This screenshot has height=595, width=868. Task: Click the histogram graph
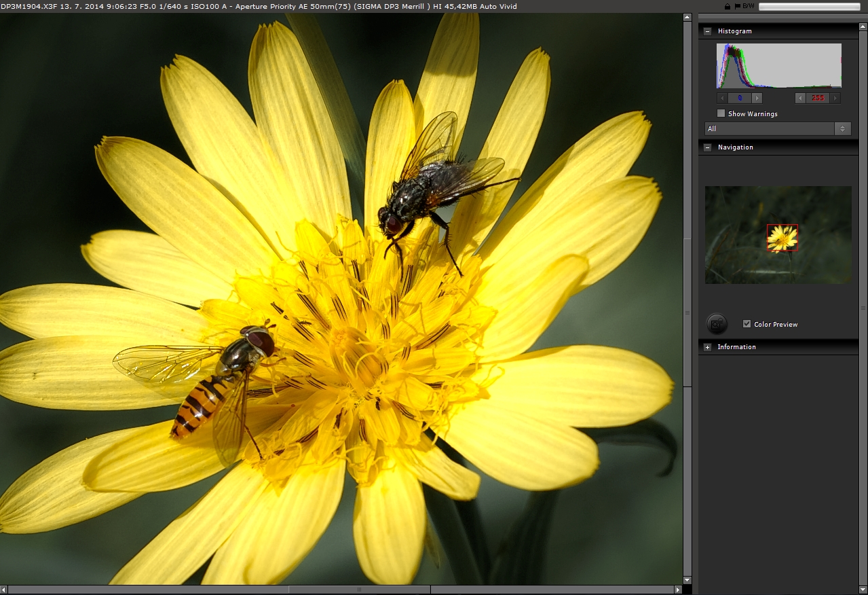(778, 66)
